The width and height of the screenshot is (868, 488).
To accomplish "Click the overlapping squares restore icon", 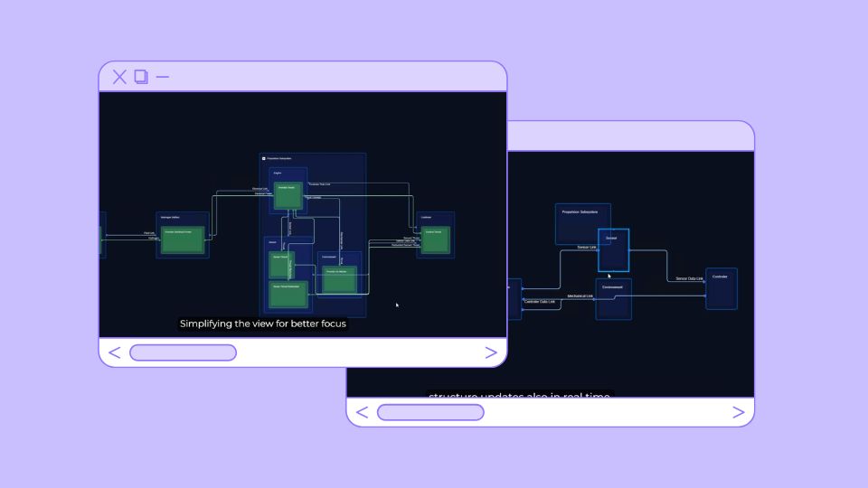I will pos(141,77).
